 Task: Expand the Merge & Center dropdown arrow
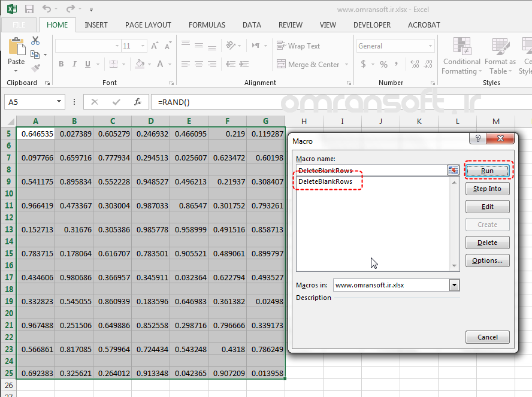[346, 64]
